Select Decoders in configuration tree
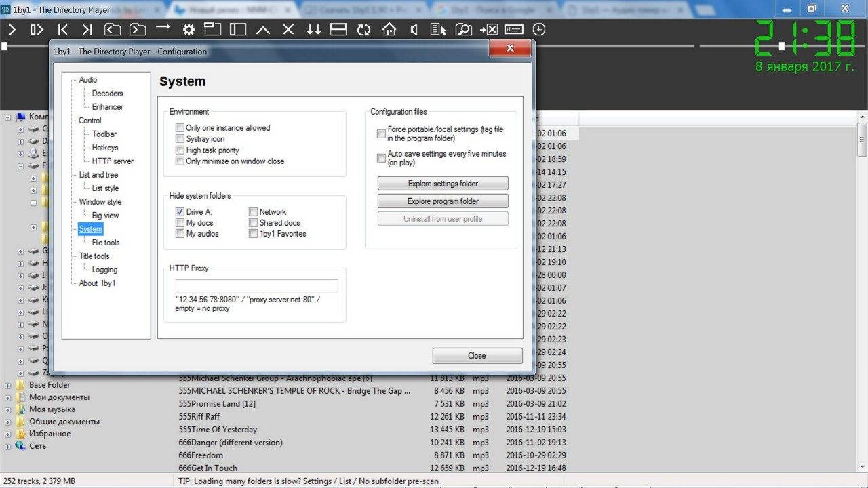 pos(108,94)
